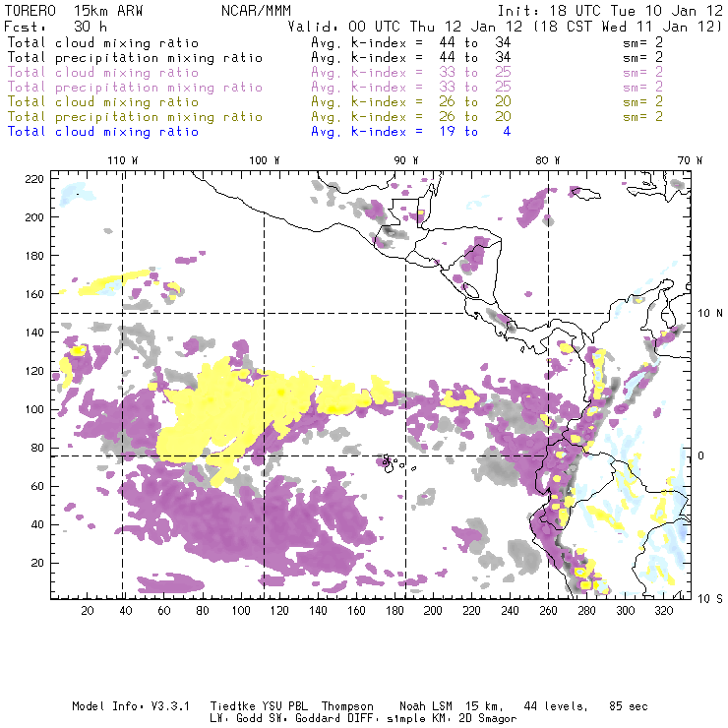The image size is (728, 728).
Task: Click the '44 levels,' footer text
Action: coord(556,706)
